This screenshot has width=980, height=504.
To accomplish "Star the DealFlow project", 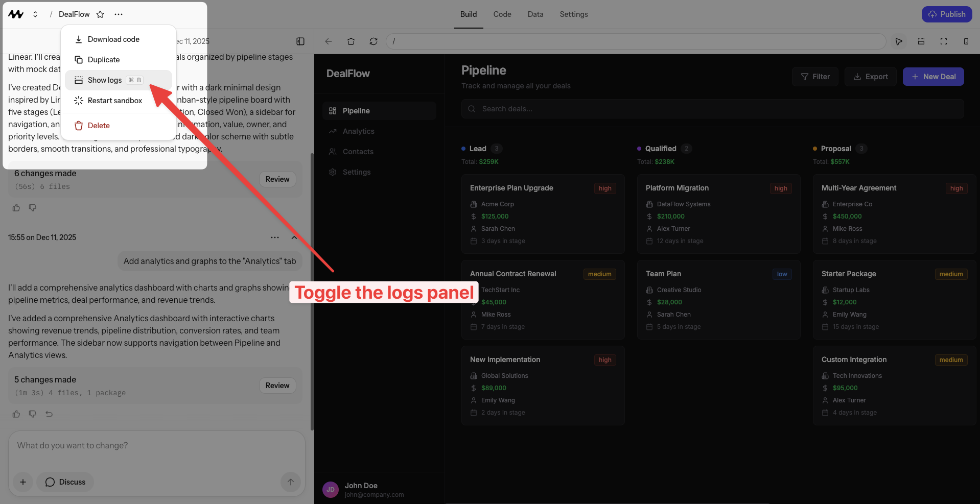I will pyautogui.click(x=100, y=14).
